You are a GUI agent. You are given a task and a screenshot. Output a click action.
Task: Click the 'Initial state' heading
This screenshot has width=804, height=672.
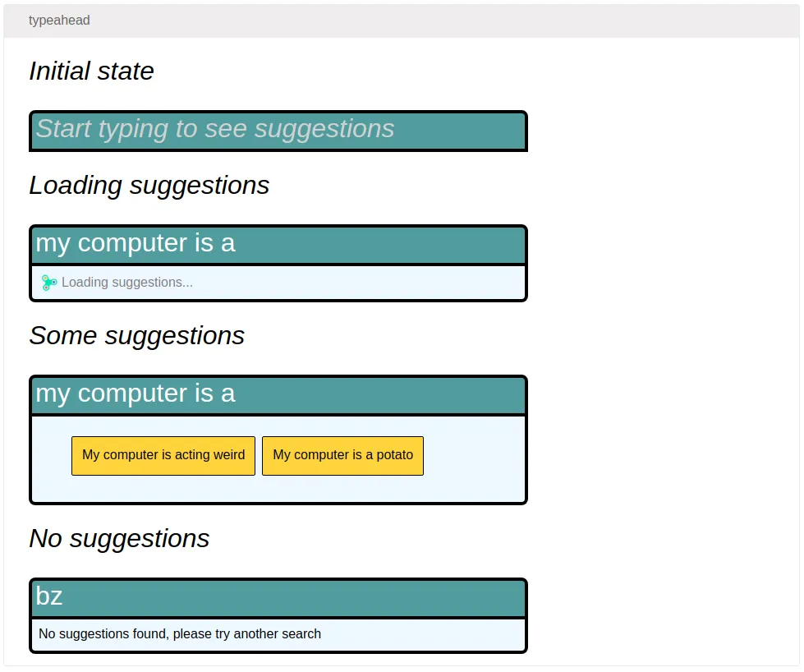click(91, 71)
